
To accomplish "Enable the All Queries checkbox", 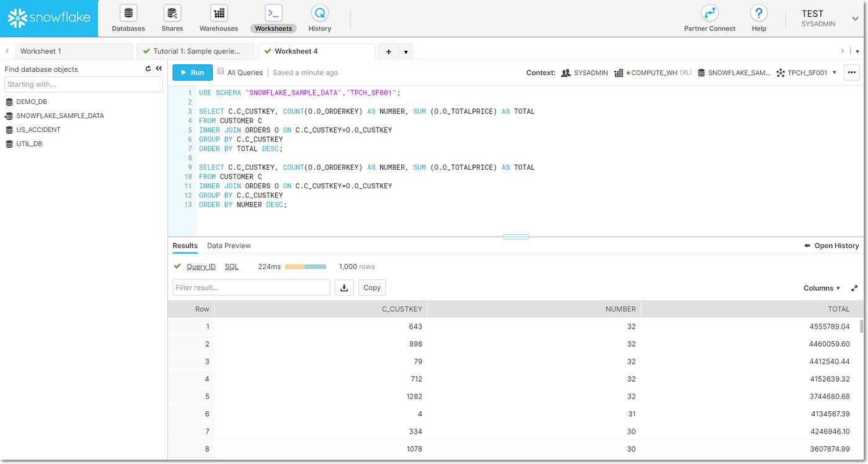I will 221,72.
